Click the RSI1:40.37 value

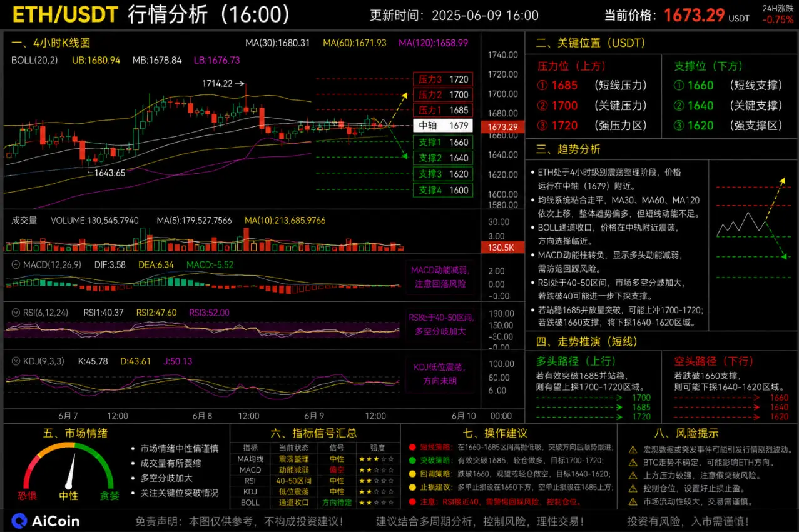(x=103, y=313)
